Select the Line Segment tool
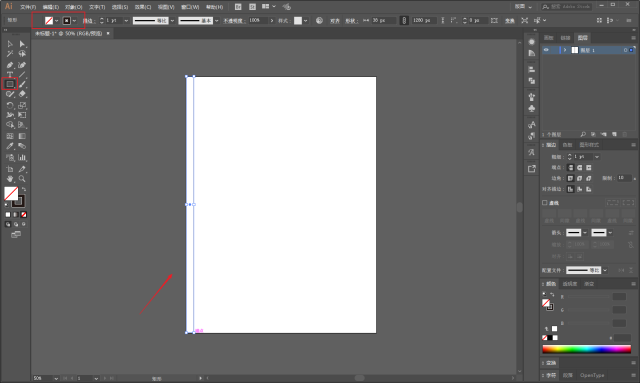640x383 pixels. (22, 75)
